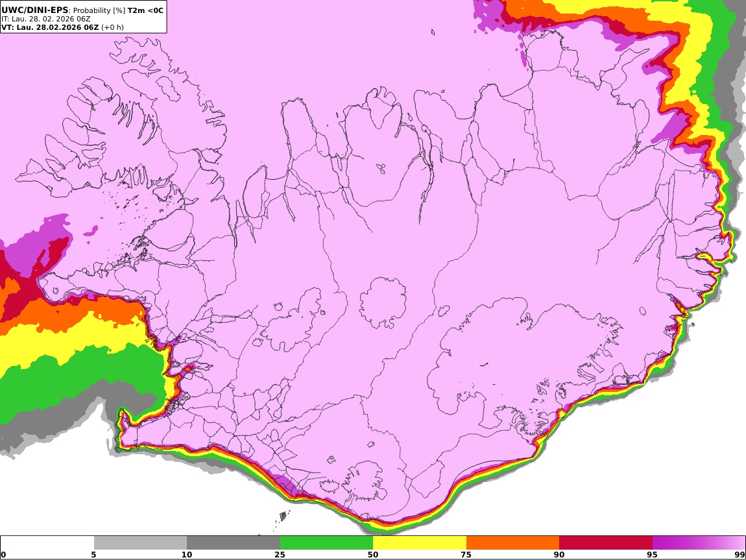
Task: Click the '99' legend tick label
Action: click(740, 555)
